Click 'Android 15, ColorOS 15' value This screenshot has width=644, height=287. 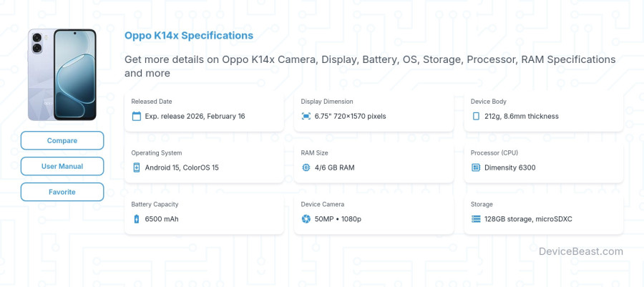[x=182, y=167]
